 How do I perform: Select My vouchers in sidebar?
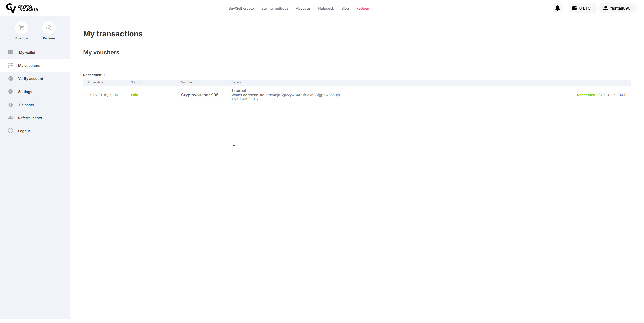[x=29, y=66]
